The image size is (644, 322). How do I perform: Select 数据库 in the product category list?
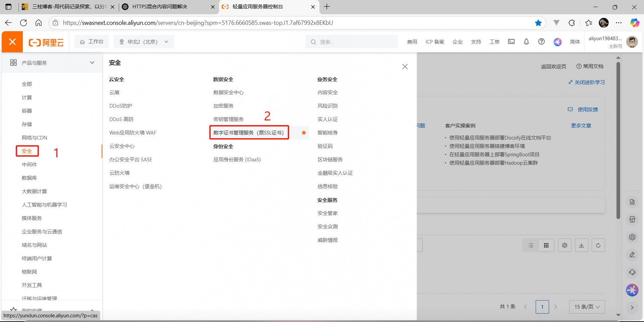coord(29,178)
